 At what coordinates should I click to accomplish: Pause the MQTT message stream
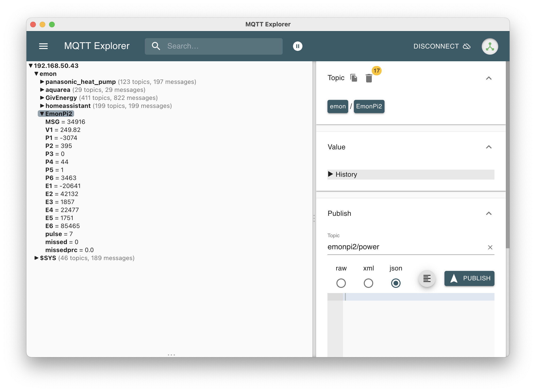tap(297, 46)
